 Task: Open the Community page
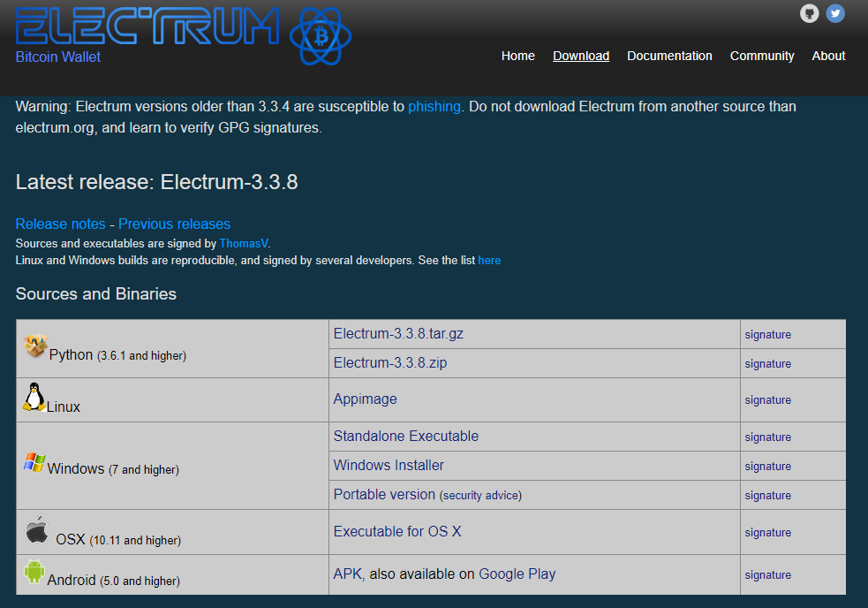(762, 56)
